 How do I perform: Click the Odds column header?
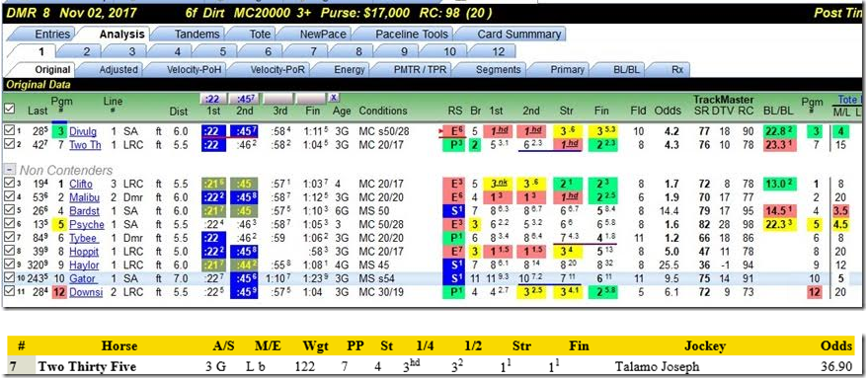pyautogui.click(x=667, y=111)
